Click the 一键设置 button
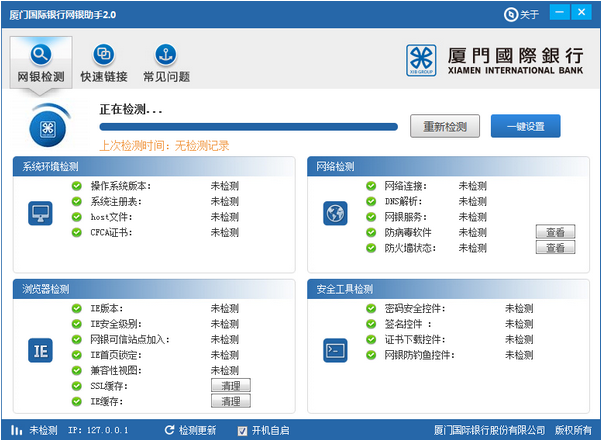Viewport: 601px width, 440px height. pos(525,126)
